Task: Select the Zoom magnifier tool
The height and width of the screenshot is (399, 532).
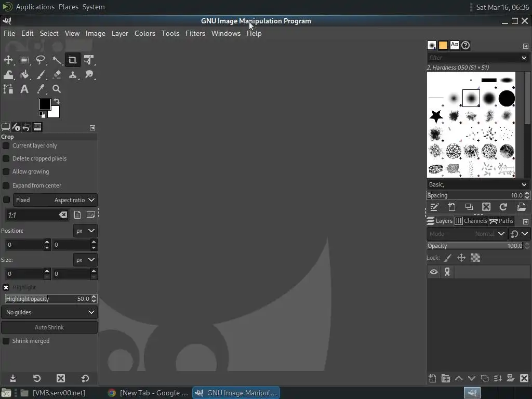Action: point(57,89)
